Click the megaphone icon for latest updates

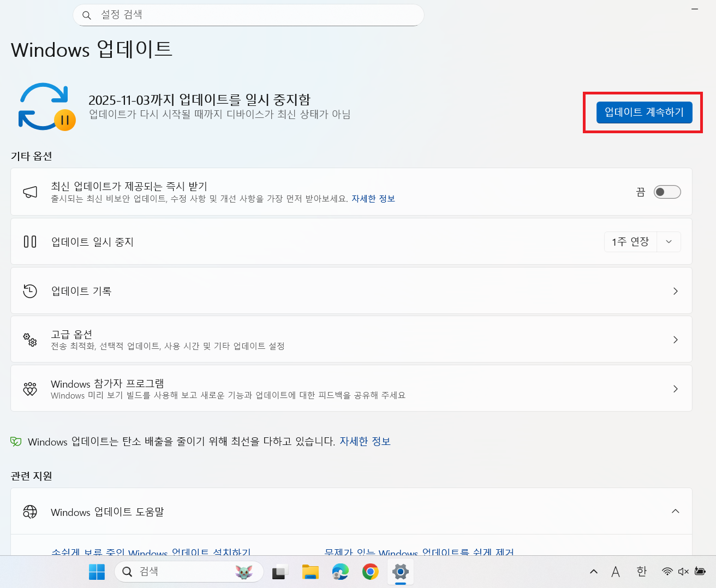click(30, 192)
